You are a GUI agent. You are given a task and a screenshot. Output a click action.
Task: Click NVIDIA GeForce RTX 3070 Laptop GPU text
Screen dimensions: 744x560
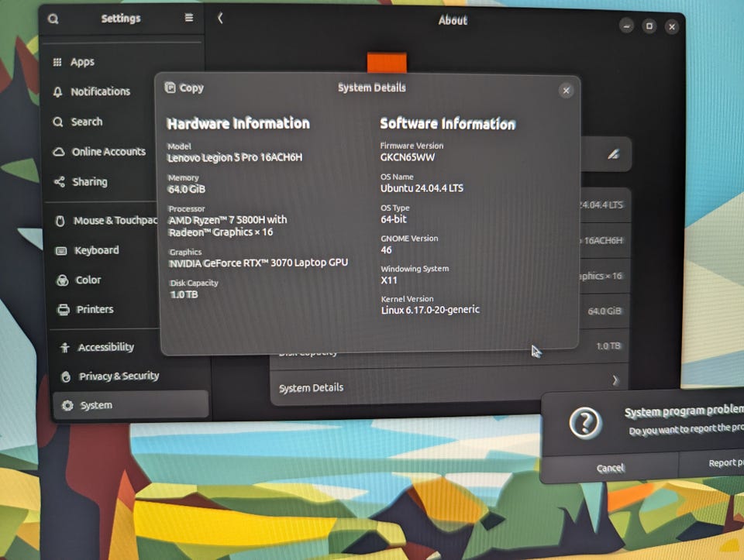coord(259,263)
